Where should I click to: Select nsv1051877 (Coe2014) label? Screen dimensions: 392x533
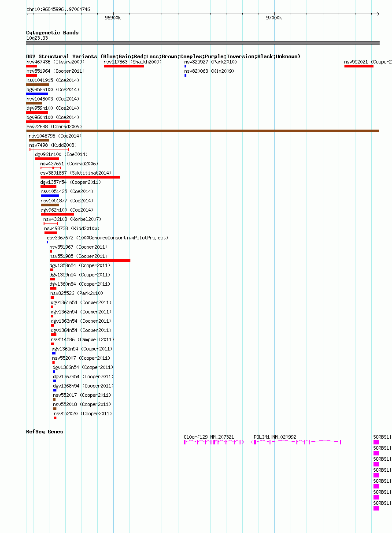[67, 201]
